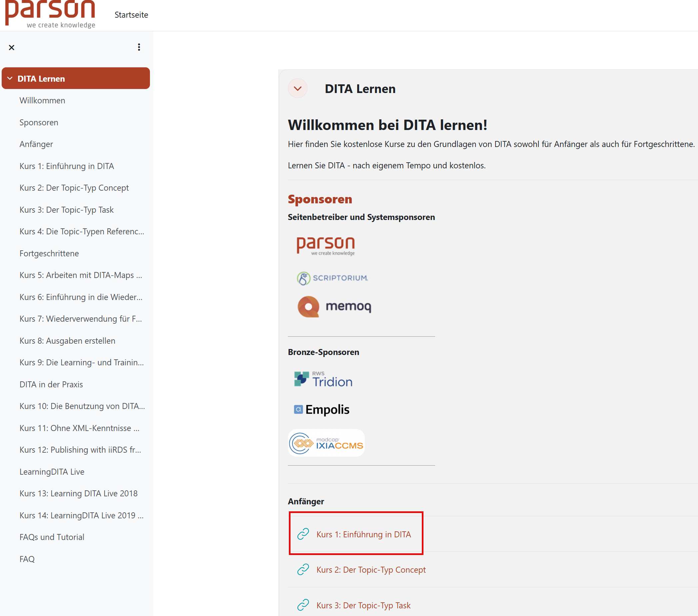This screenshot has height=616, width=698.
Task: Click the Willkommen bei DITA lernen! heading
Action: pyautogui.click(x=387, y=125)
